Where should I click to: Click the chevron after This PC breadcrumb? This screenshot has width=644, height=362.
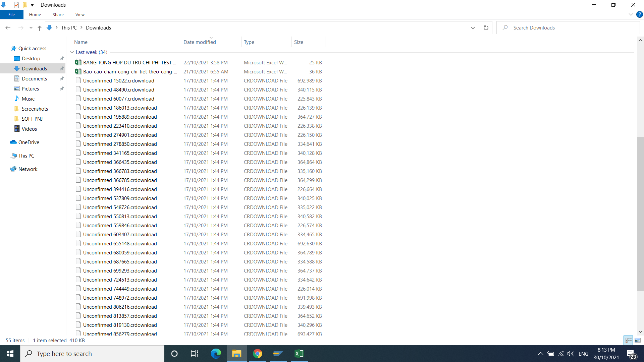tap(81, 27)
